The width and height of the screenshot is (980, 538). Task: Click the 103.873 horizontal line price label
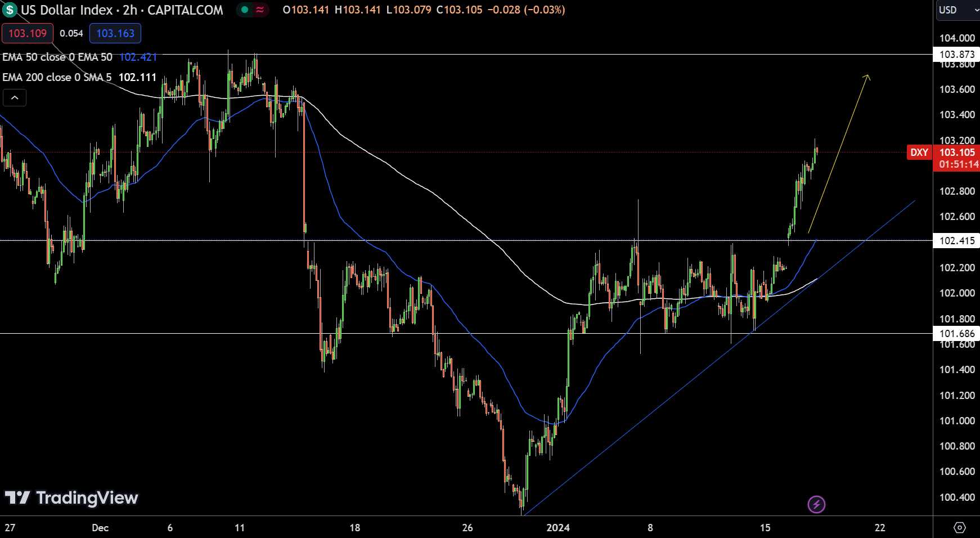coord(957,55)
